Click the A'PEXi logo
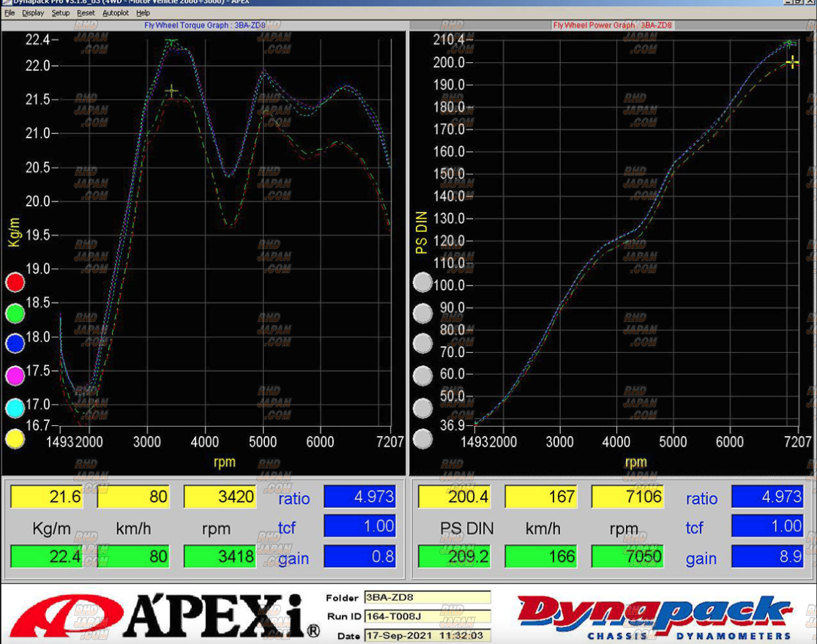This screenshot has width=817, height=644. pos(164,615)
